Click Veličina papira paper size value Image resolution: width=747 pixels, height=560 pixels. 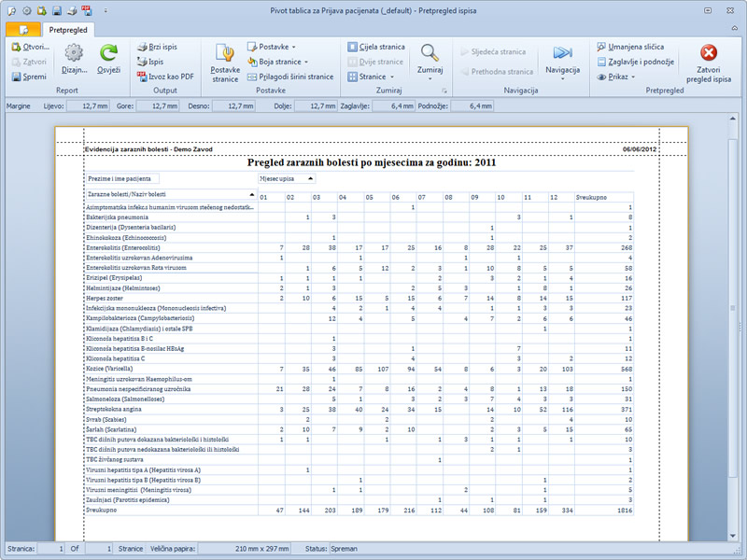(245, 549)
